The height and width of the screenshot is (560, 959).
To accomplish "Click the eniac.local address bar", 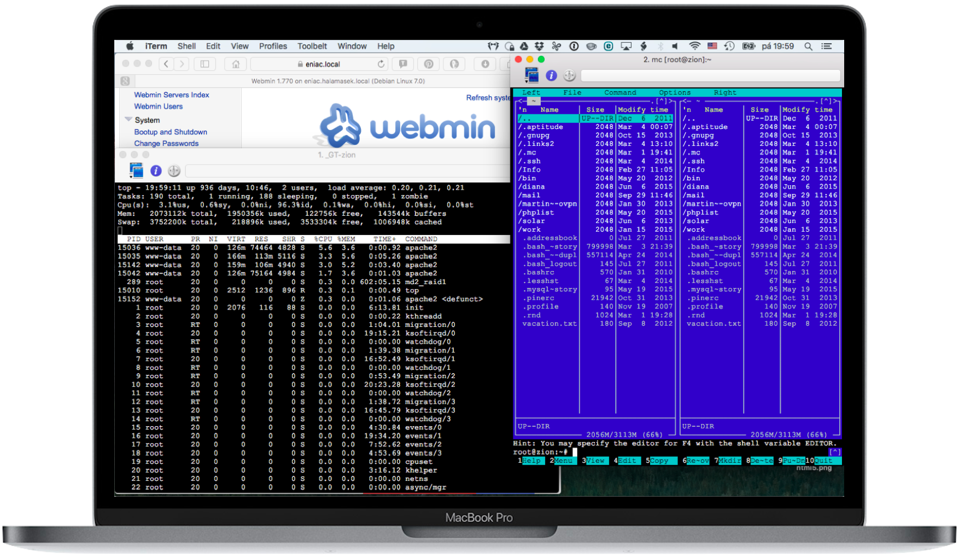I will pos(319,64).
